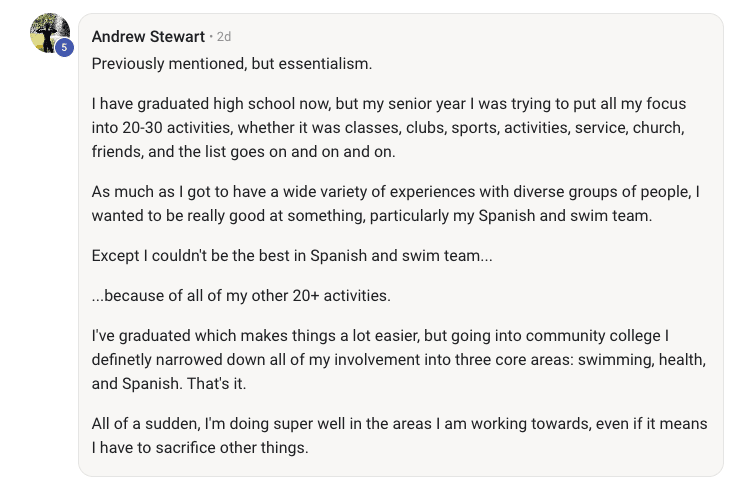The width and height of the screenshot is (748, 483).
Task: Click the "2d" comment timestamp
Action: [x=224, y=37]
